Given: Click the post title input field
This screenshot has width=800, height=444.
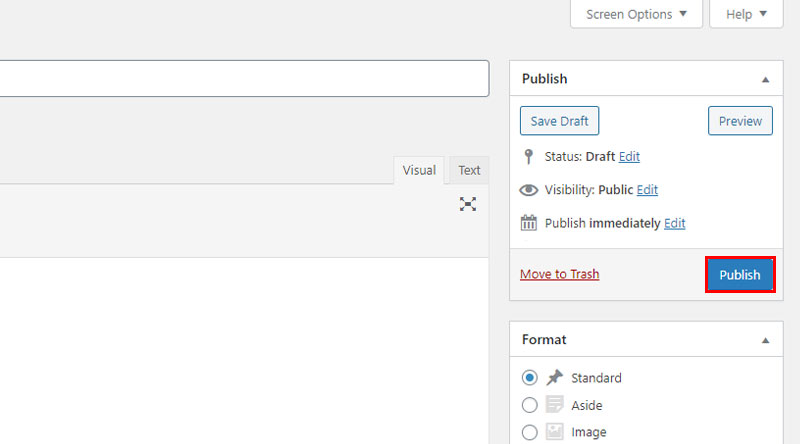Looking at the screenshot, I should 244,79.
